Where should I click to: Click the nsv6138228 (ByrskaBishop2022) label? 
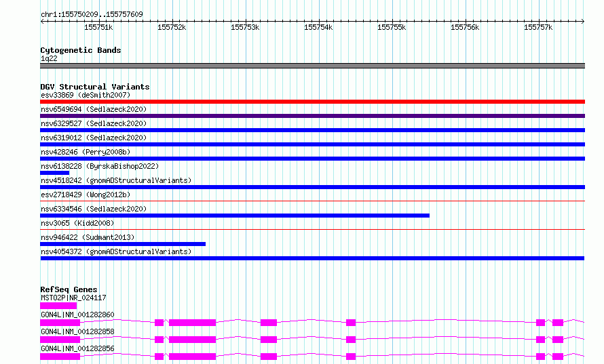[100, 166]
